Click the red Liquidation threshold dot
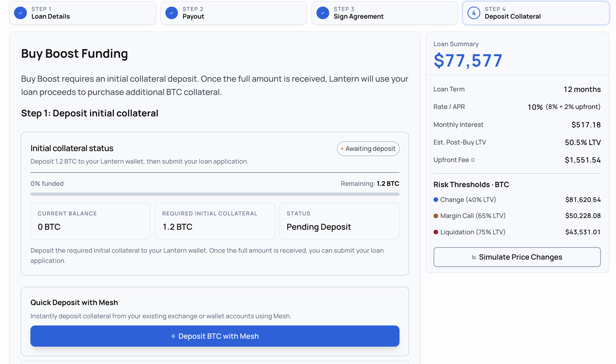 click(436, 232)
